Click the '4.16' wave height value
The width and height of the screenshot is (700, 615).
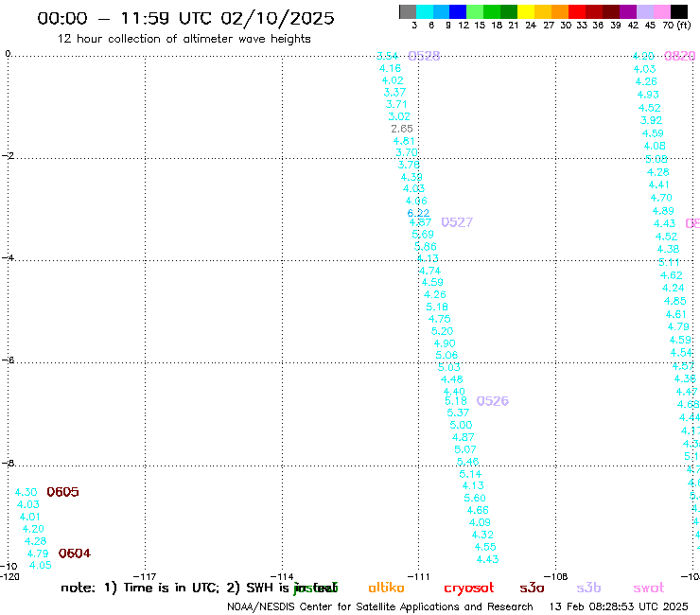pyautogui.click(x=390, y=68)
